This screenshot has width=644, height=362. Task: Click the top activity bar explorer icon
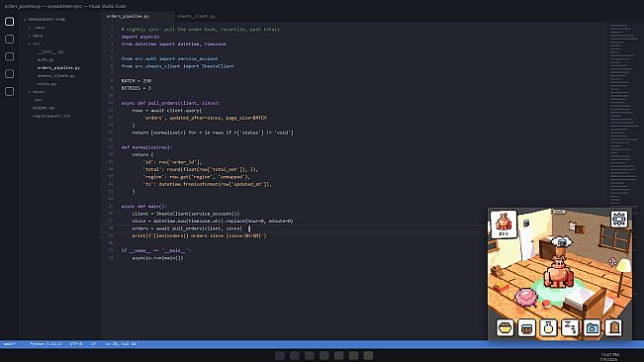(10, 22)
